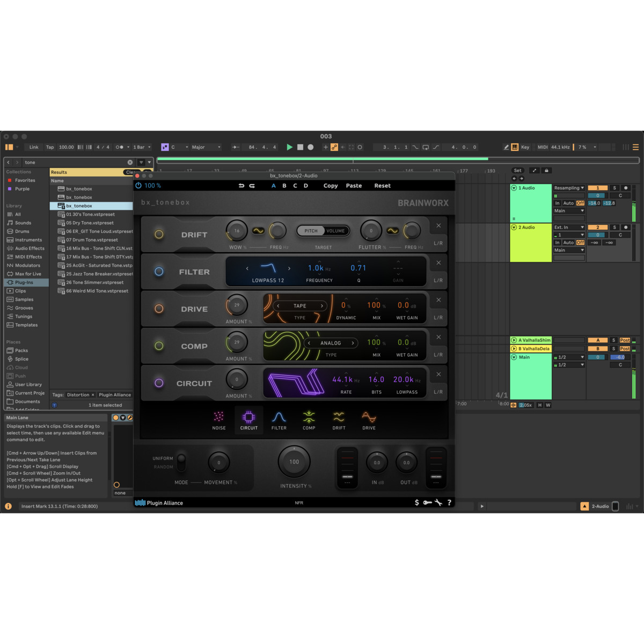Toggle the CIRCUIT module power
The height and width of the screenshot is (644, 644).
159,383
